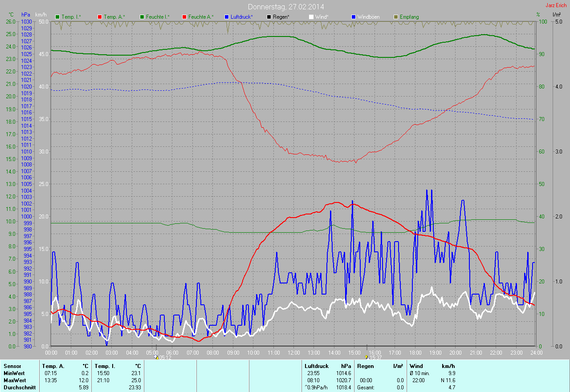
Task: Click the pressure trend '^0.9hPa/h'
Action: (x=317, y=388)
